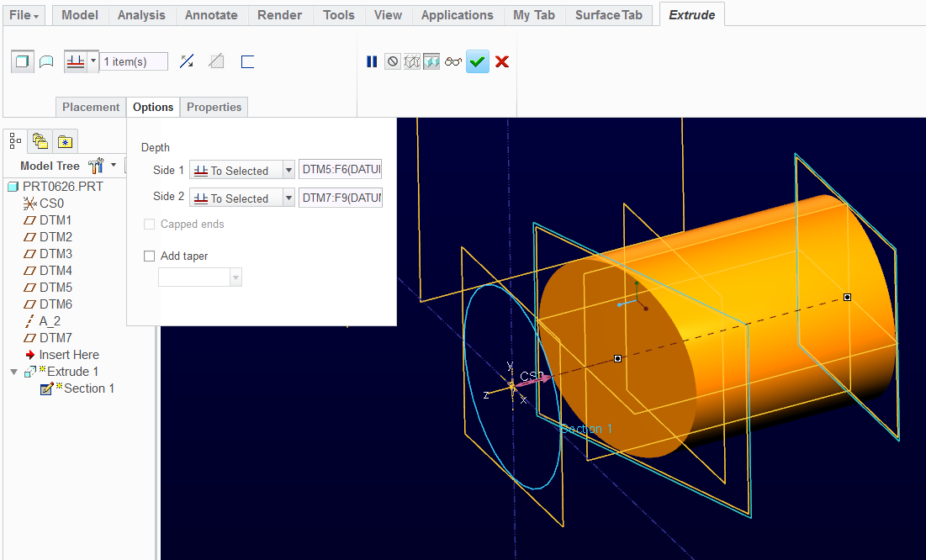This screenshot has width=926, height=560.
Task: Click the feature preview verify icon
Action: [x=431, y=61]
